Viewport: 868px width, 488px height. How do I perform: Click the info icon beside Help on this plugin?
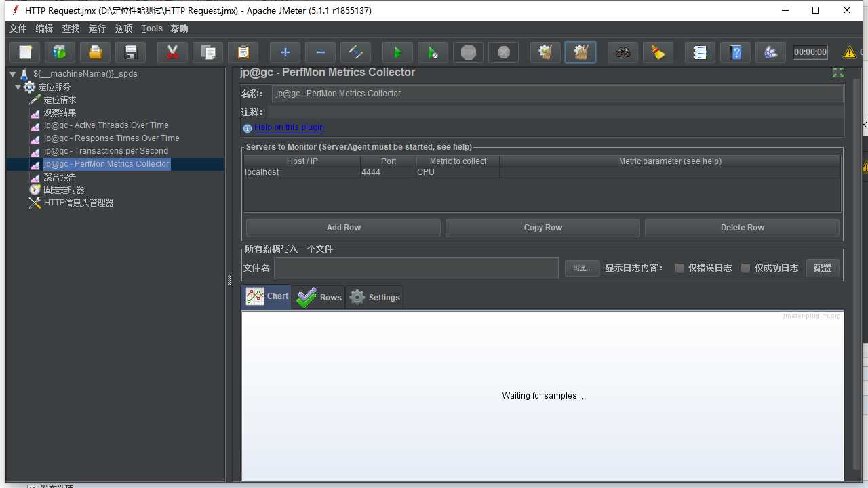coord(248,128)
